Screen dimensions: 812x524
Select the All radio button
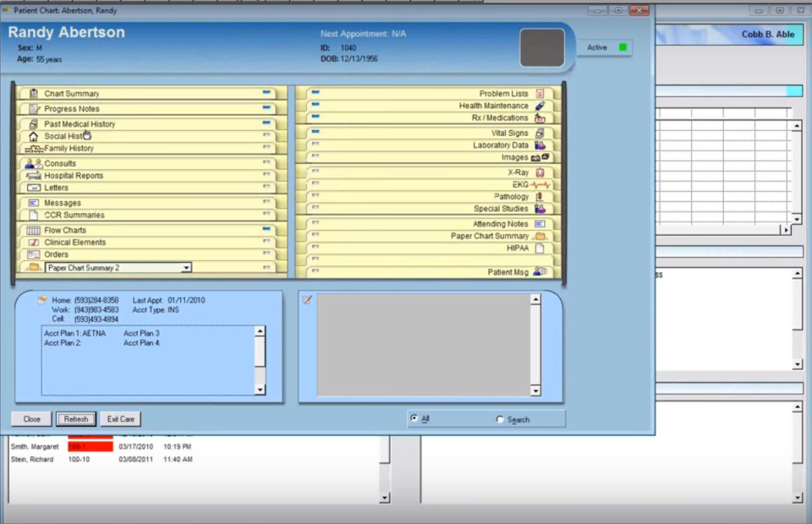coord(414,418)
